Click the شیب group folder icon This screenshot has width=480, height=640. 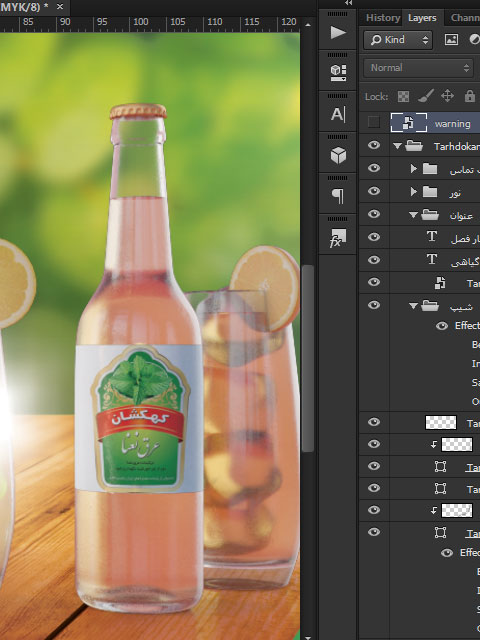pyautogui.click(x=430, y=305)
